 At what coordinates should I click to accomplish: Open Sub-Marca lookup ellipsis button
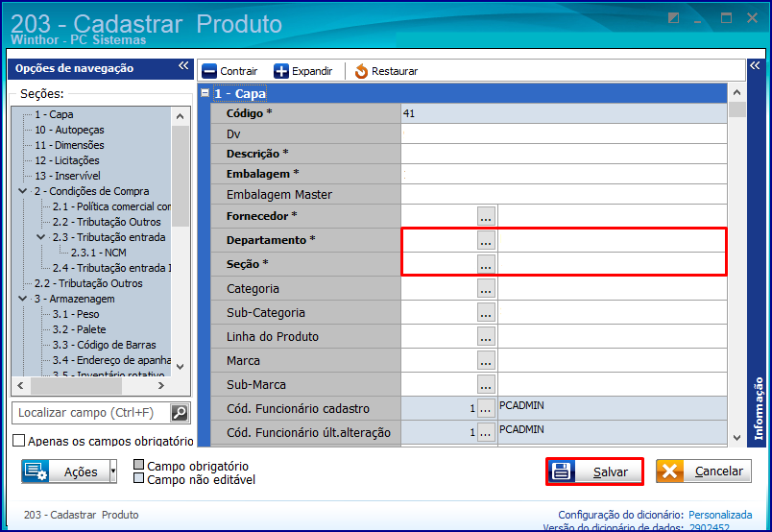pos(486,385)
